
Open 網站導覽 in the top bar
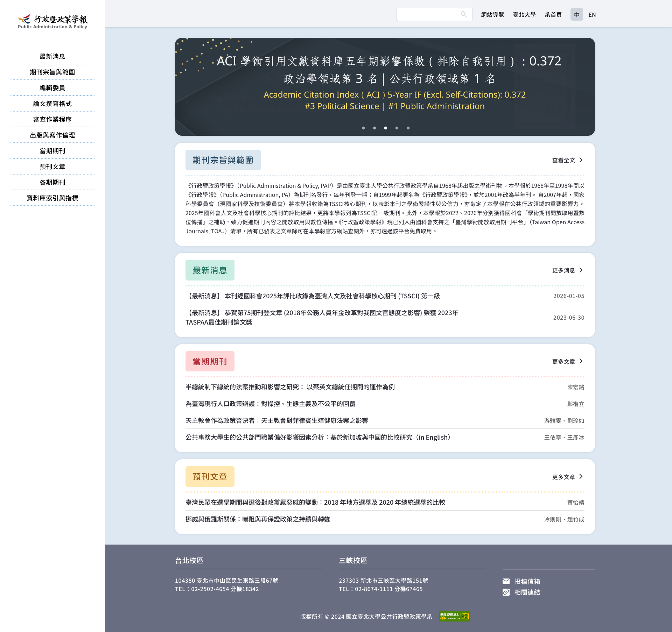[492, 15]
